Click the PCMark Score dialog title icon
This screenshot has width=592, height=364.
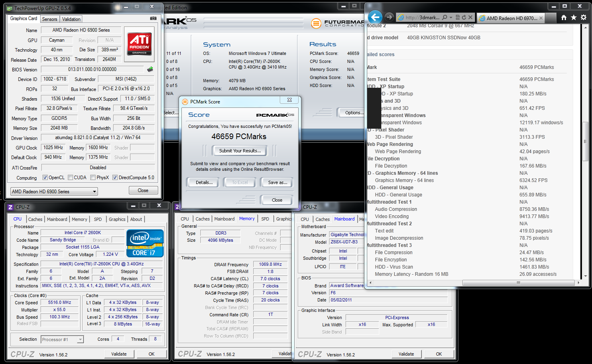point(185,102)
